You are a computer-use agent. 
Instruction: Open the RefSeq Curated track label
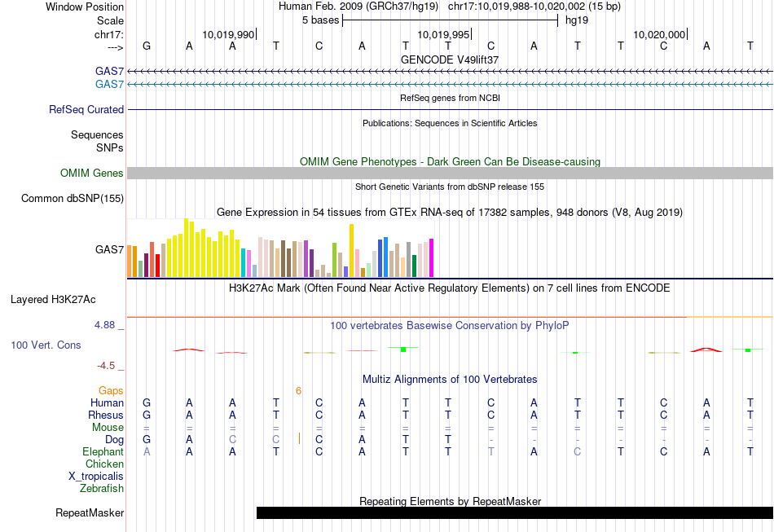(x=86, y=109)
